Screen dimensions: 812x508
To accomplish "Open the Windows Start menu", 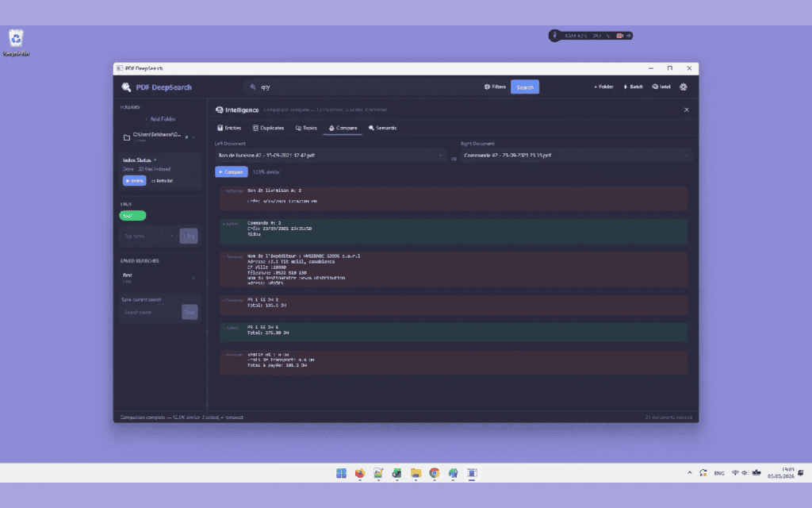I will (341, 473).
